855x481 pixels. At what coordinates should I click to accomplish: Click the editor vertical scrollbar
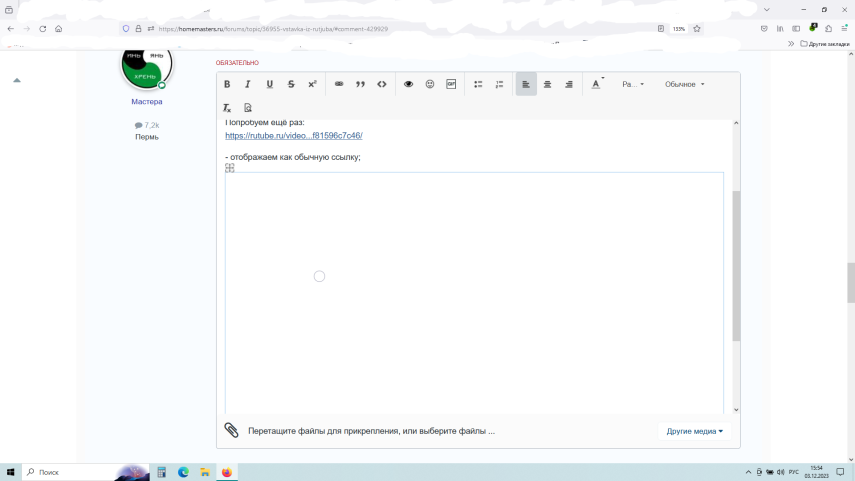736,265
